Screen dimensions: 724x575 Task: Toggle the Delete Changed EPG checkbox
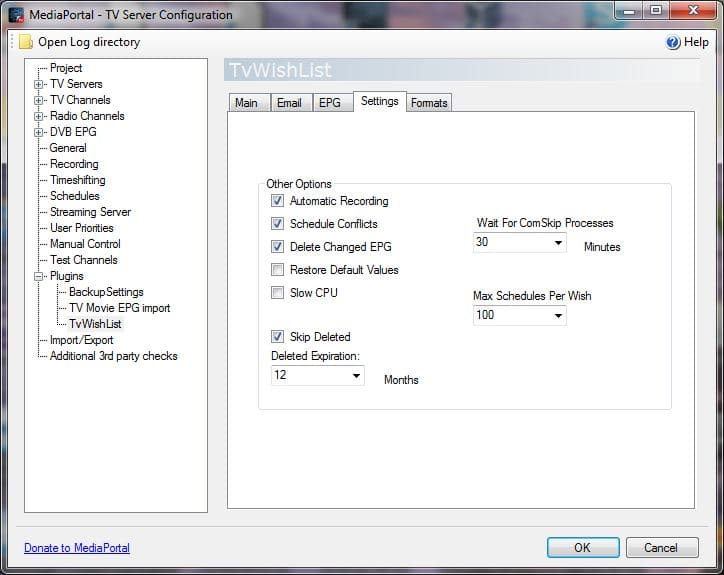click(x=277, y=247)
